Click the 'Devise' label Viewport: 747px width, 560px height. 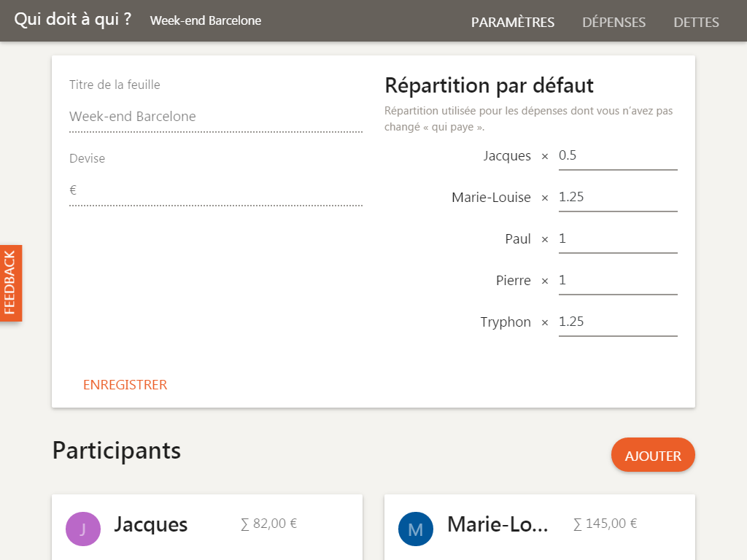click(x=88, y=158)
